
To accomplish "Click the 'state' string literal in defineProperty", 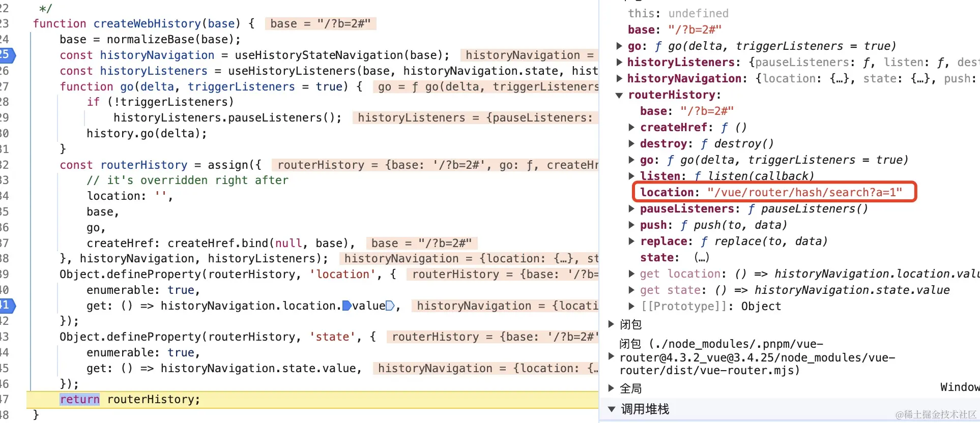I will pos(332,337).
